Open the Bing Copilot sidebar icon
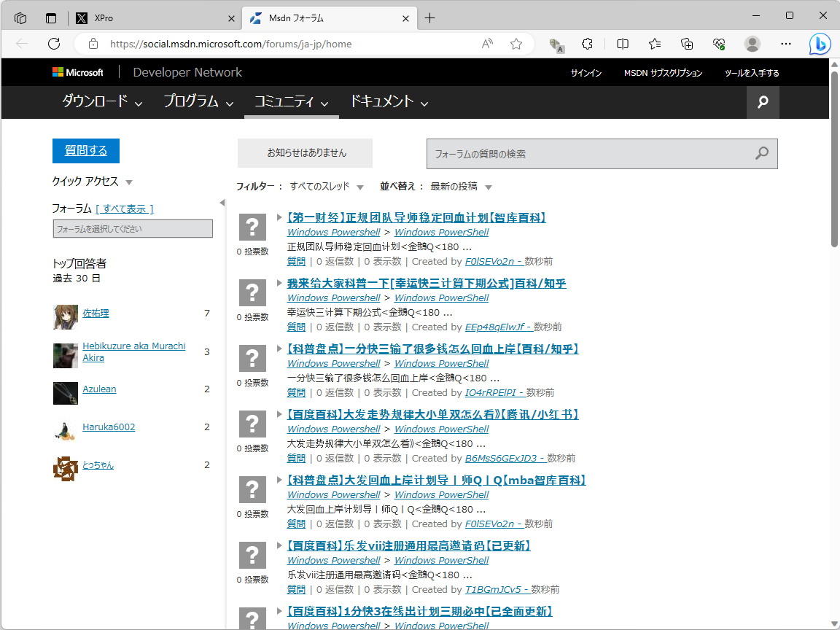Screen dimensions: 840x630 coord(819,44)
